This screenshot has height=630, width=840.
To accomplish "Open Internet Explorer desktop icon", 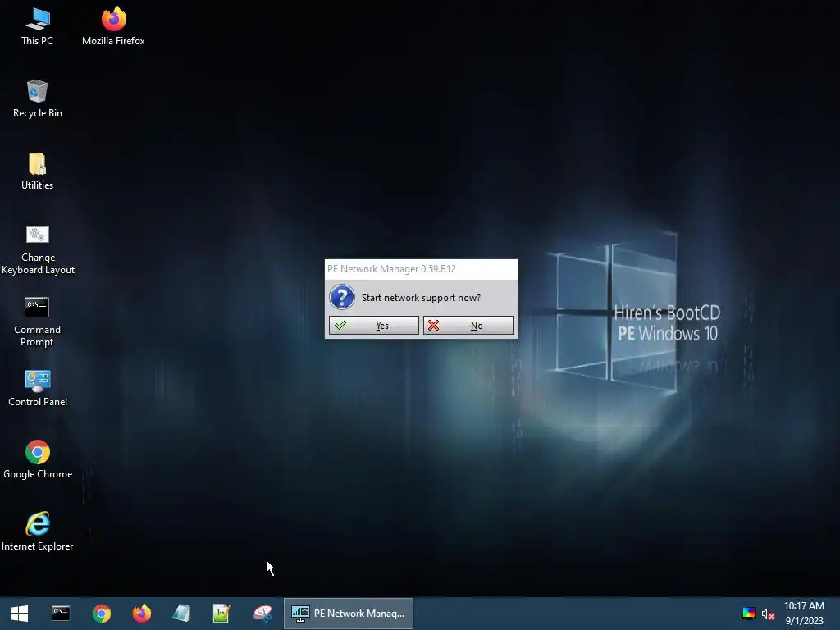I will (x=38, y=532).
